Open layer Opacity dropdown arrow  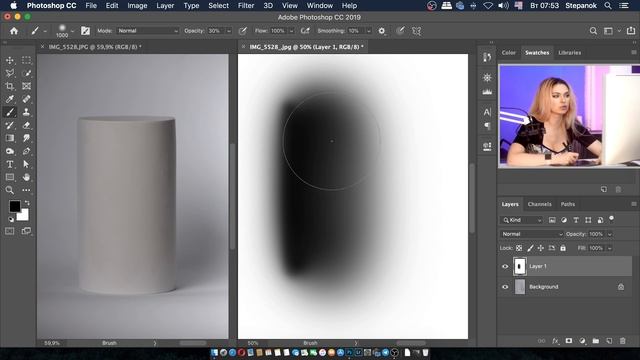pos(610,234)
